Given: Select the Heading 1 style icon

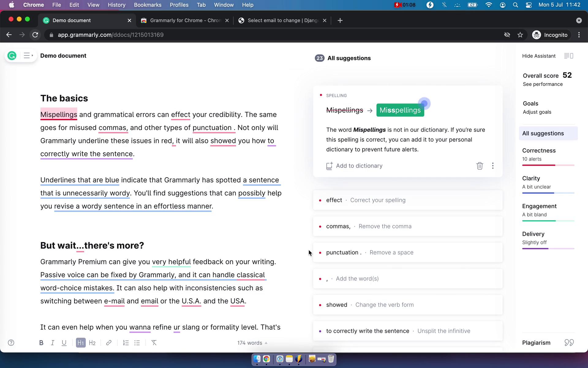Looking at the screenshot, I should tap(81, 343).
